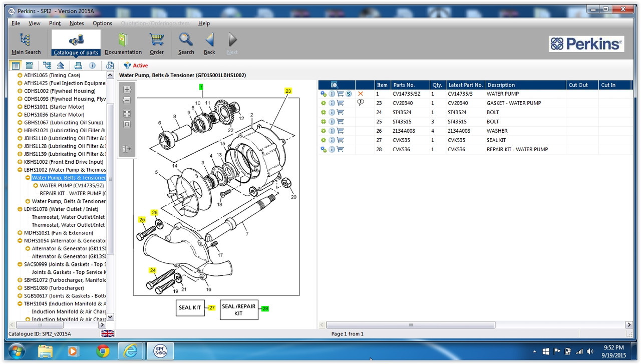Expand GBHS1067 (Lubricating Oil Sump) node

[20, 123]
